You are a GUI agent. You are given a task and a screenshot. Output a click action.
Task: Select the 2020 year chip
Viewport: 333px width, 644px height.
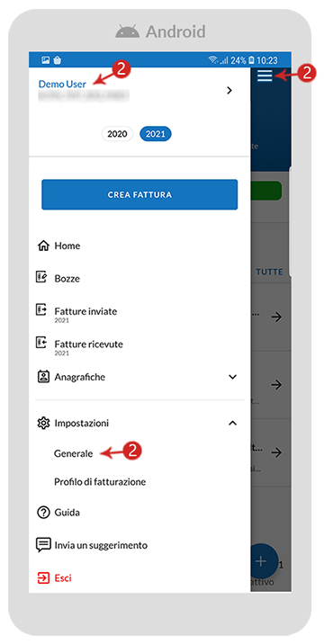(x=117, y=134)
